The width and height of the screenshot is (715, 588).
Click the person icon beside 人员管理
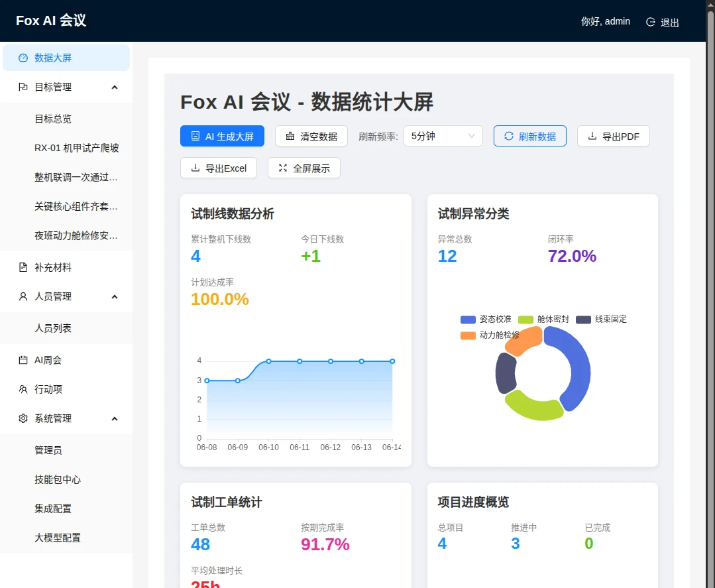pyautogui.click(x=23, y=296)
